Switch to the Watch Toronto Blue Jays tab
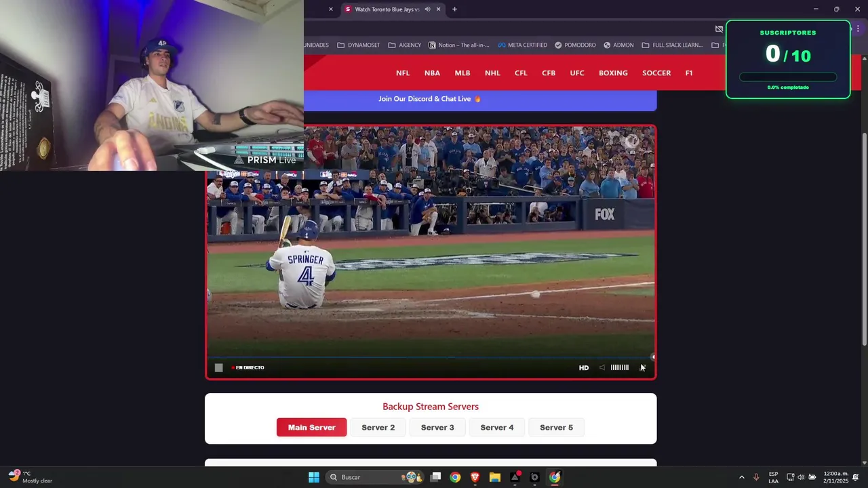 tap(387, 9)
